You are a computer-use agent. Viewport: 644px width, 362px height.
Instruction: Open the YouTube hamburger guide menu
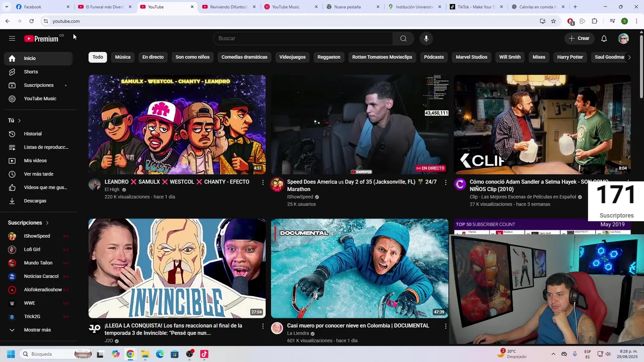point(12,38)
